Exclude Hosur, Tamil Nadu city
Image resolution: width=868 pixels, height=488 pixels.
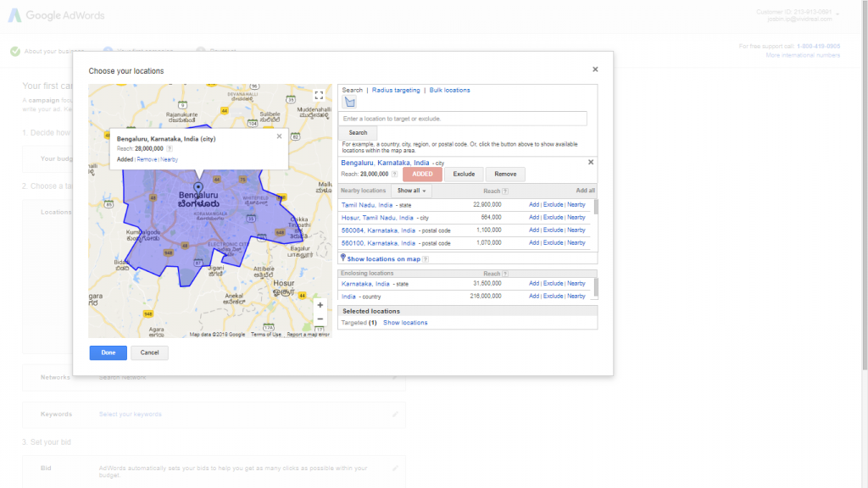point(553,218)
